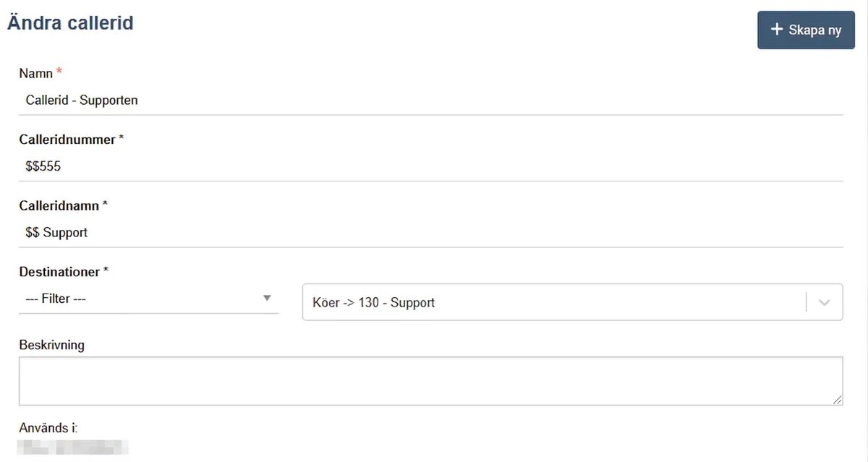The image size is (868, 462).
Task: Click inside the Beskrivning text area
Action: click(x=430, y=380)
